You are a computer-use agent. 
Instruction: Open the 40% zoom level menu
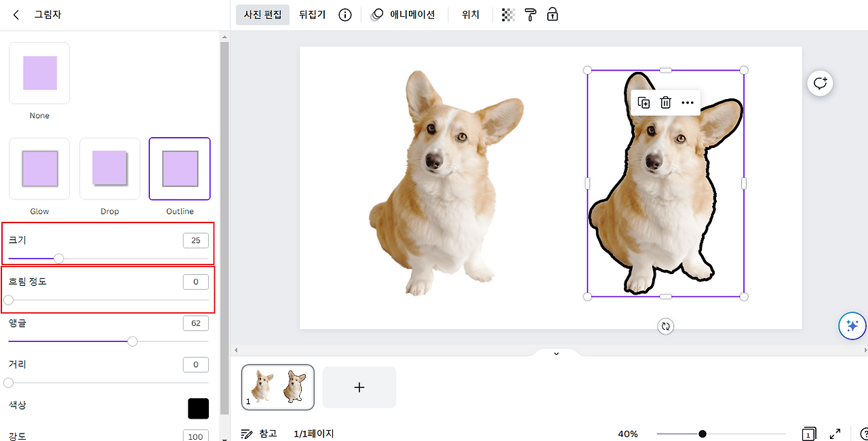(x=628, y=434)
